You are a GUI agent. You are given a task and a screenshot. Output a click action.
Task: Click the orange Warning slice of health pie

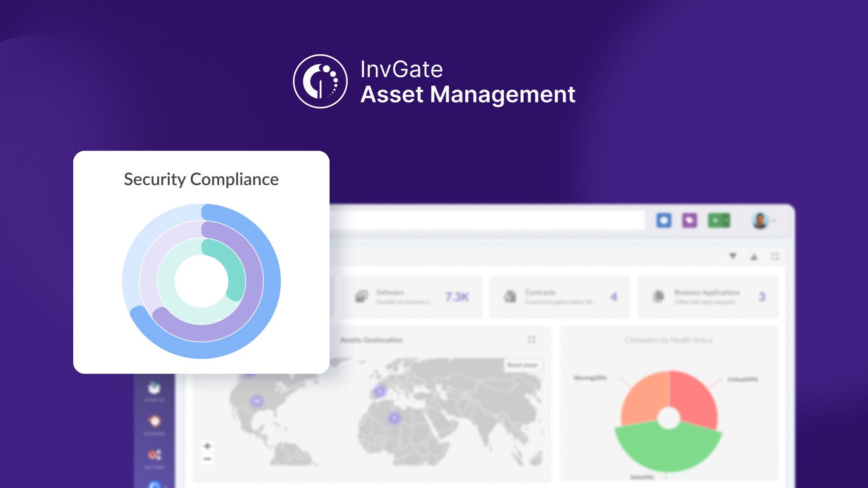(x=645, y=400)
